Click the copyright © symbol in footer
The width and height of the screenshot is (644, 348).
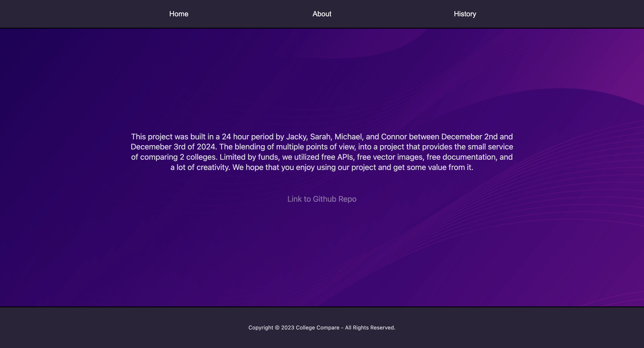tap(277, 327)
